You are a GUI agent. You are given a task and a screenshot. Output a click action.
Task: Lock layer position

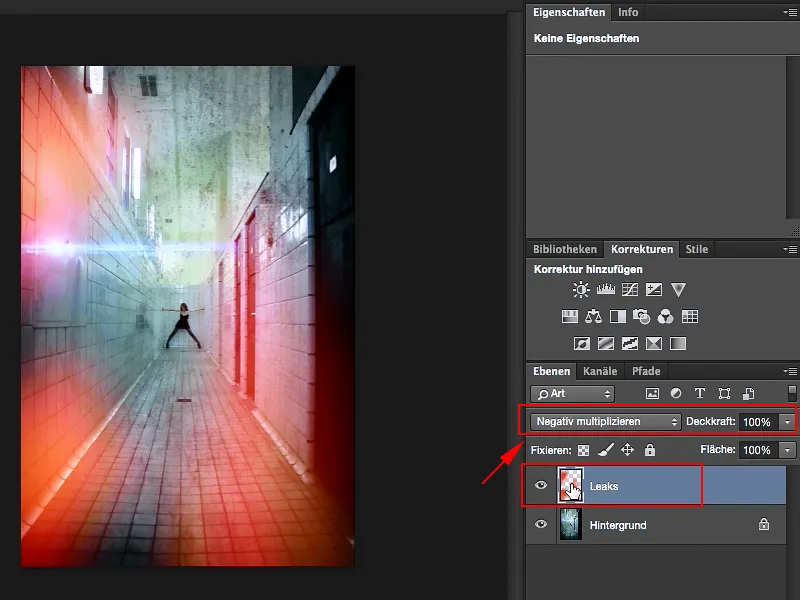(627, 449)
